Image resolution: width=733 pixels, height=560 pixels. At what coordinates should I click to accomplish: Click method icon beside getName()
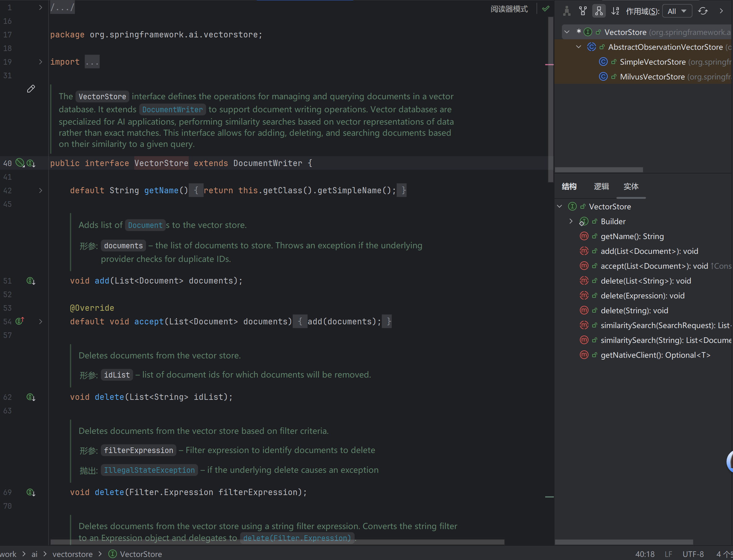click(584, 236)
